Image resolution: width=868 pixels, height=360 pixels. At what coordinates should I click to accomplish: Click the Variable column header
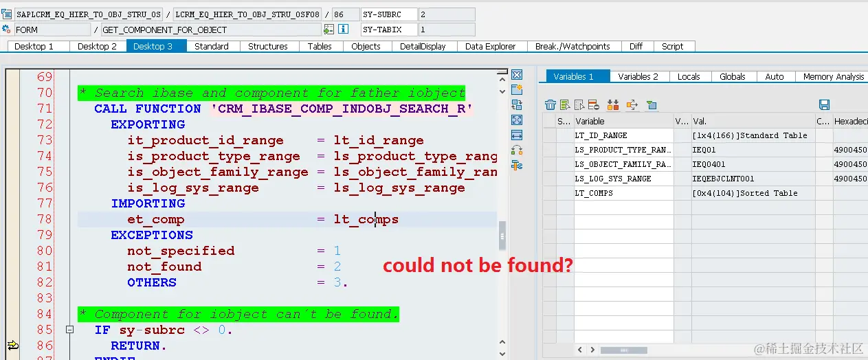tap(624, 121)
